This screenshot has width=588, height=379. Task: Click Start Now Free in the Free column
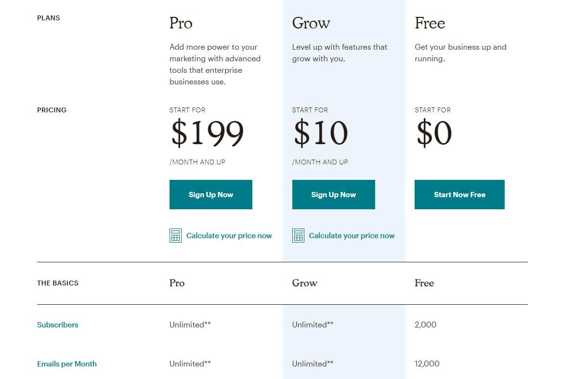coord(459,194)
